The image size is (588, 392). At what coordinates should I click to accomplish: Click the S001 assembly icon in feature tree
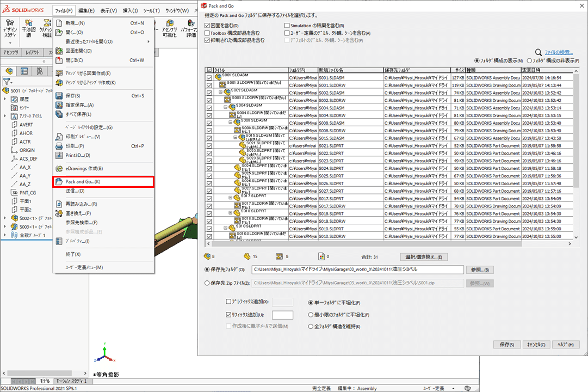(5, 90)
